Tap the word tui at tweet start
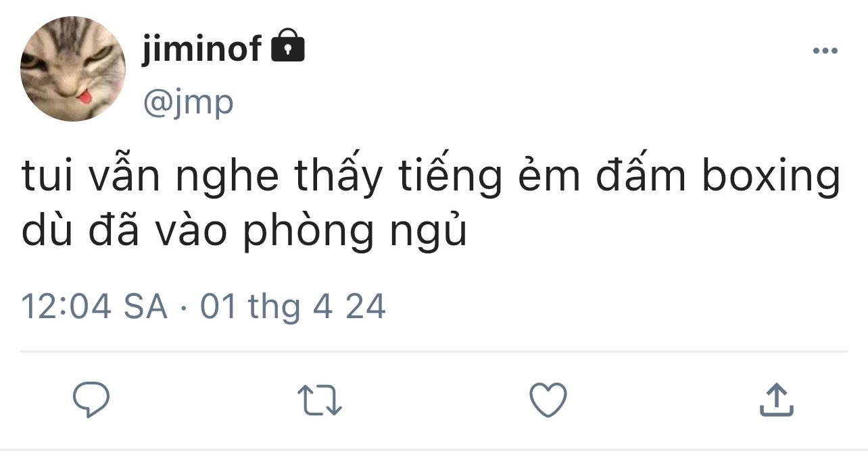Screen dimensions: 868x462 [x=43, y=178]
